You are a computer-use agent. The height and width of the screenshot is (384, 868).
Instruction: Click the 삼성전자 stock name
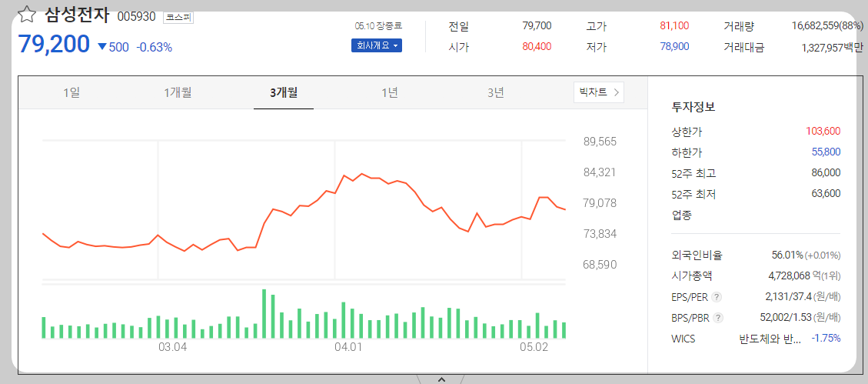pos(77,15)
